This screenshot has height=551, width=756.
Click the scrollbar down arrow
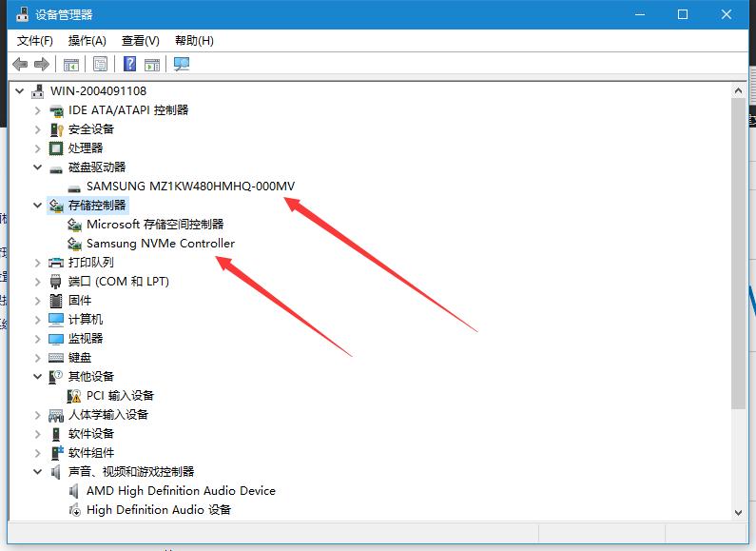738,512
